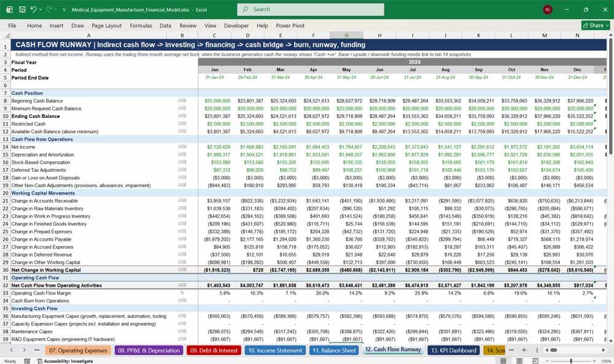
Task: Open the Page Layout ribbon tab
Action: pyautogui.click(x=106, y=25)
